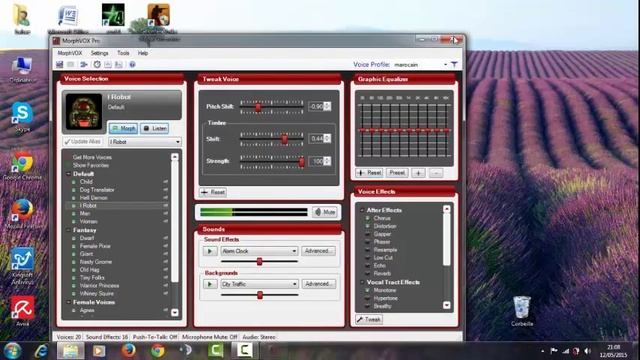The height and width of the screenshot is (360, 640).
Task: Open media player taskbar icon
Action: [x=99, y=351]
